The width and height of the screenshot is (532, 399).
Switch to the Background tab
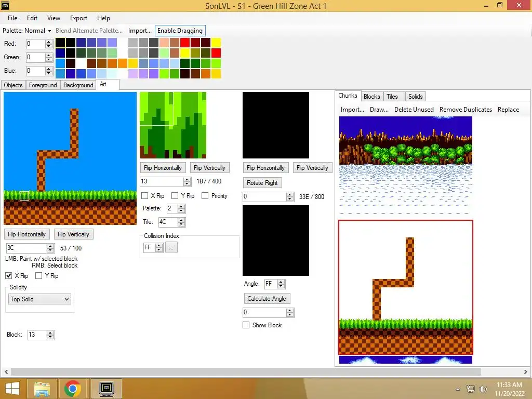[78, 85]
